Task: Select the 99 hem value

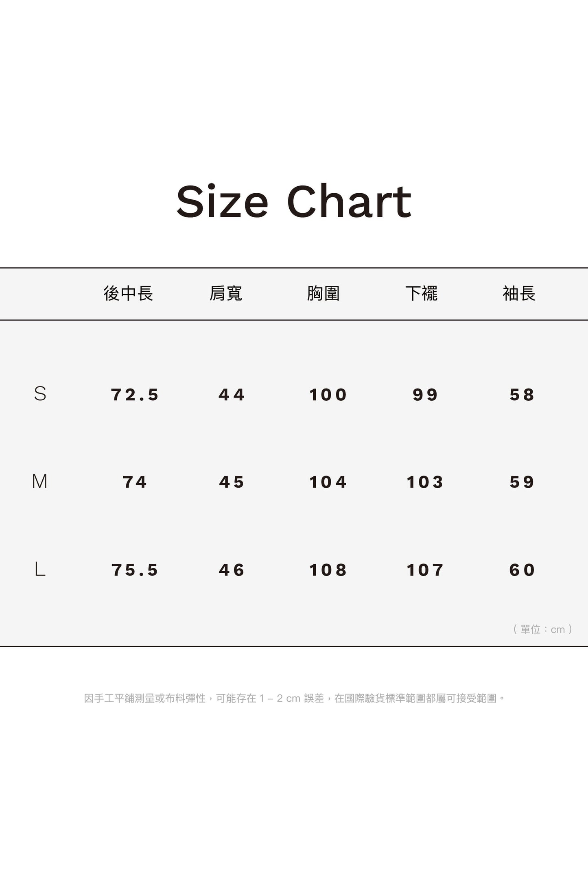Action: [425, 395]
